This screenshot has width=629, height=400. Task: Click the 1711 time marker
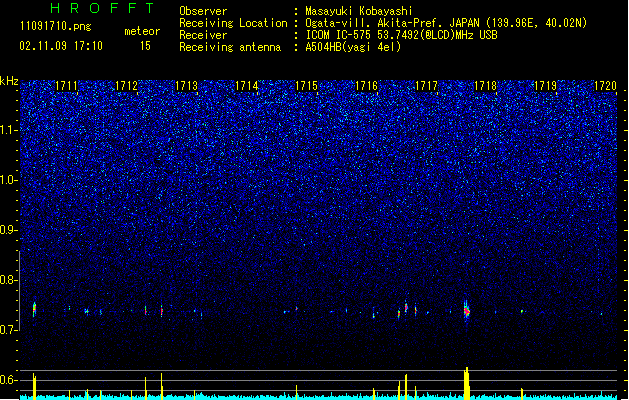coord(66,86)
